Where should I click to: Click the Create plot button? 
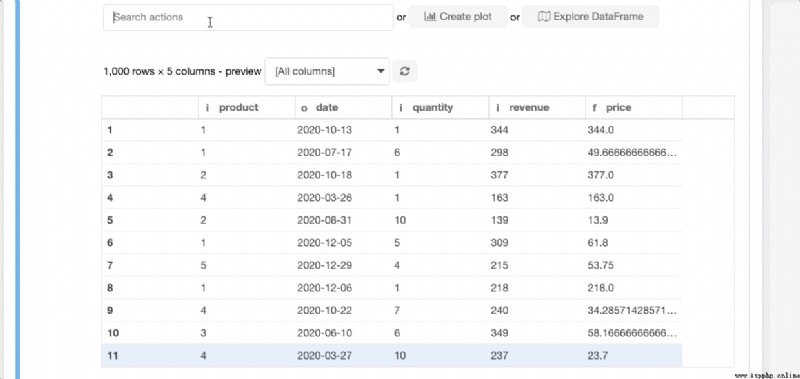pos(458,16)
